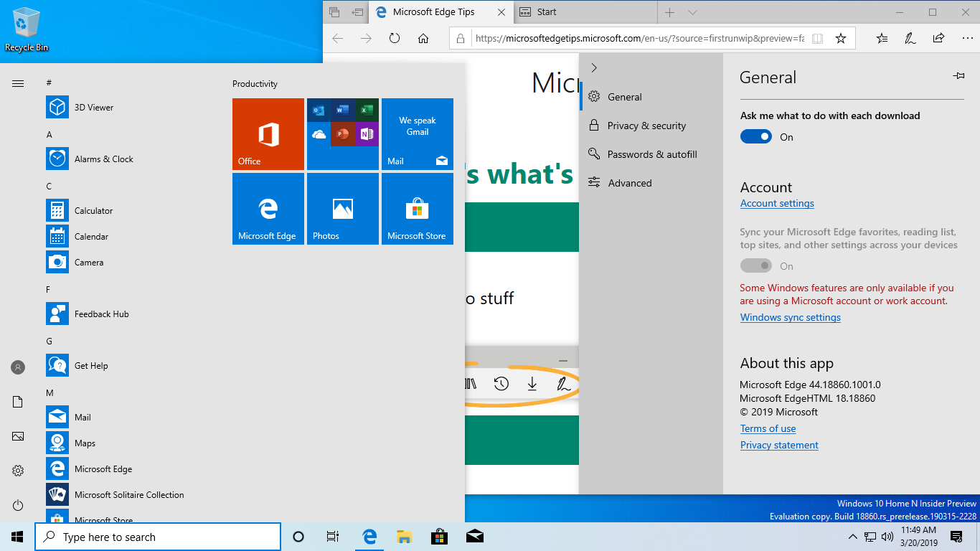Screen dimensions: 980x551
Task: Open Task View on taskbar
Action: tap(333, 537)
